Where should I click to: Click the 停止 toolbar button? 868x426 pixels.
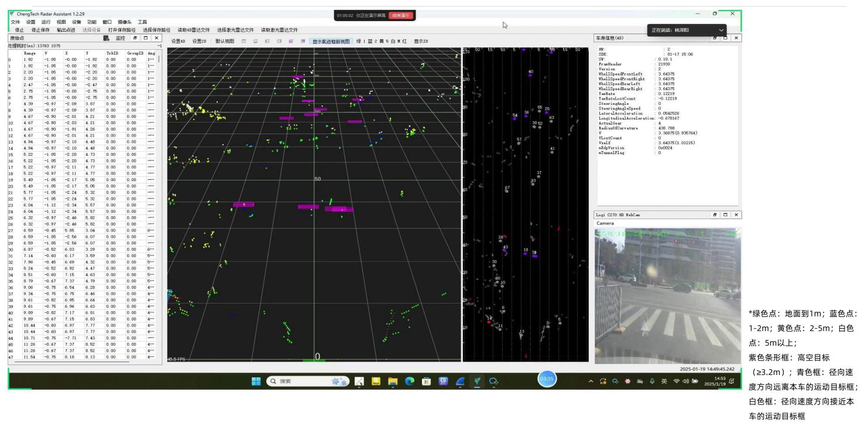coord(19,30)
